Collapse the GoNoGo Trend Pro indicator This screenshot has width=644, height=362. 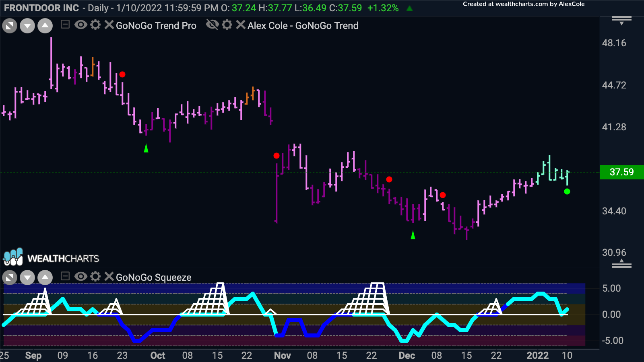65,25
